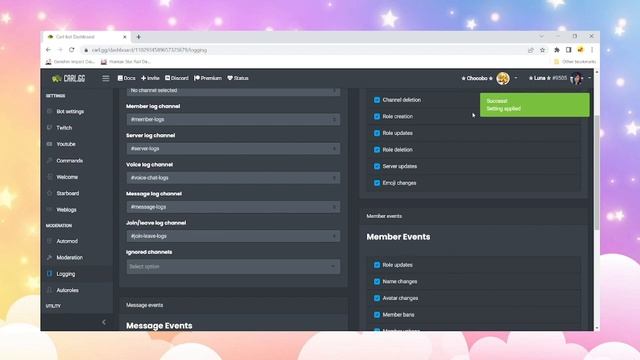This screenshot has height=360, width=640.
Task: Uncheck the Member bans checkbox
Action: coord(377,315)
